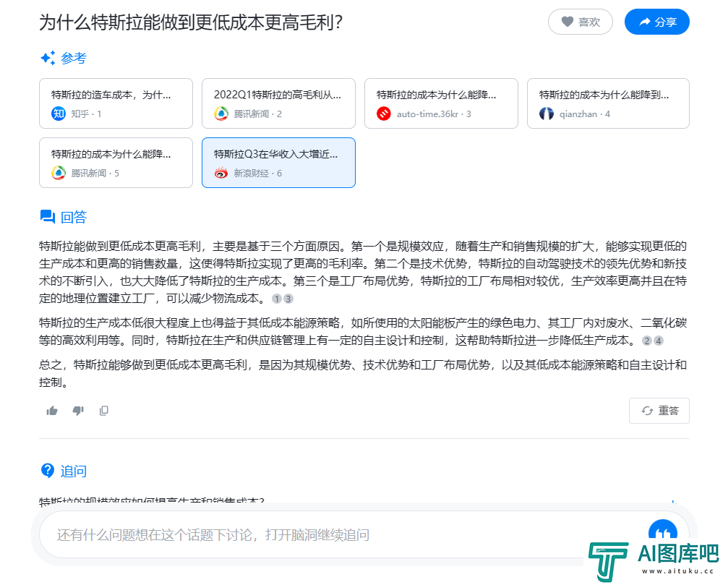The height and width of the screenshot is (585, 728).
Task: Open the 腾讯新闻 reference card 5
Action: pyautogui.click(x=116, y=163)
